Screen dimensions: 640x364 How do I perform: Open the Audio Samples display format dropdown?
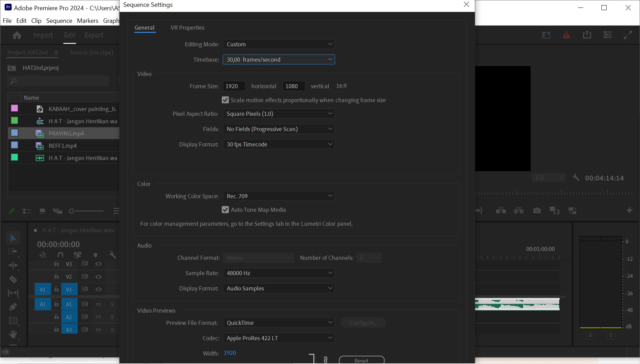tap(279, 288)
